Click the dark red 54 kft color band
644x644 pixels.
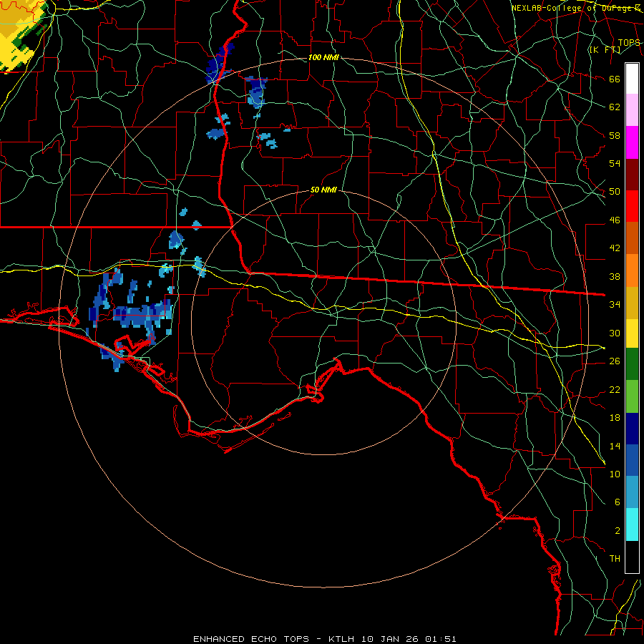pos(632,175)
